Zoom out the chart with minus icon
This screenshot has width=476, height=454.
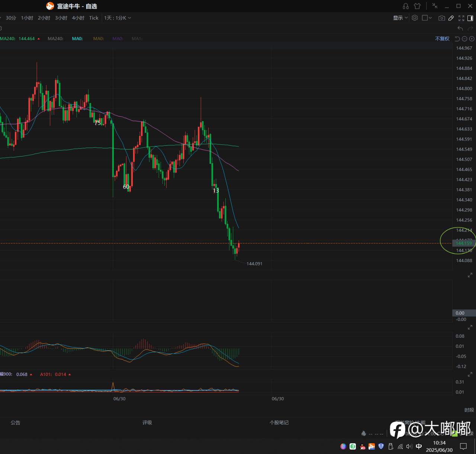464,39
